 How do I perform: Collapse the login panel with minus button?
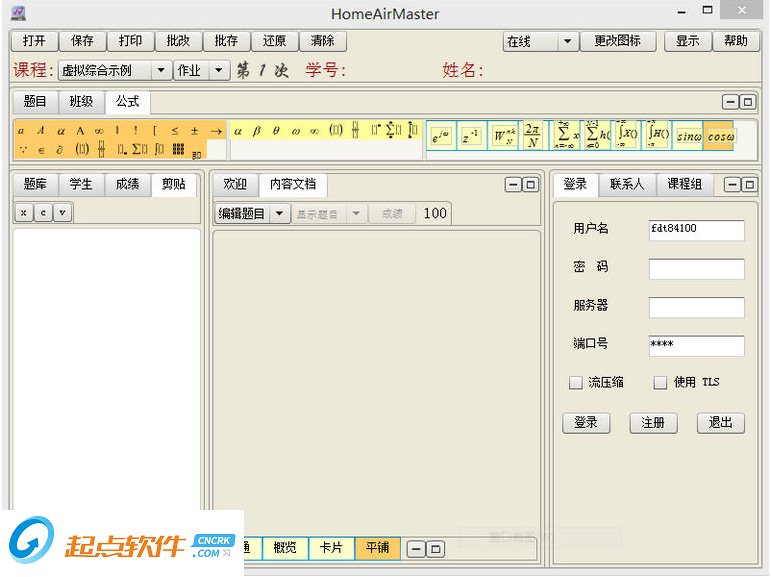coord(732,184)
